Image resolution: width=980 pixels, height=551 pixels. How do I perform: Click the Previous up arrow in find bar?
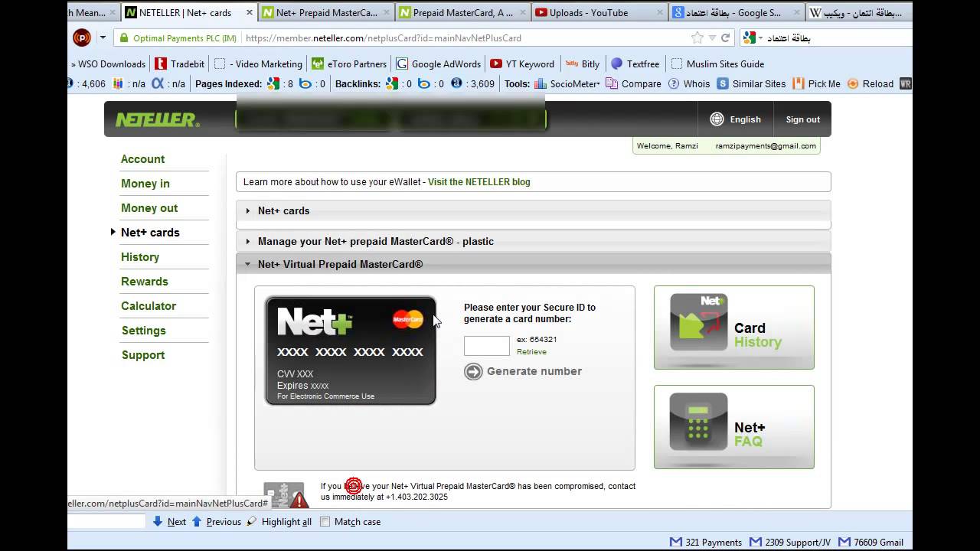pyautogui.click(x=197, y=522)
